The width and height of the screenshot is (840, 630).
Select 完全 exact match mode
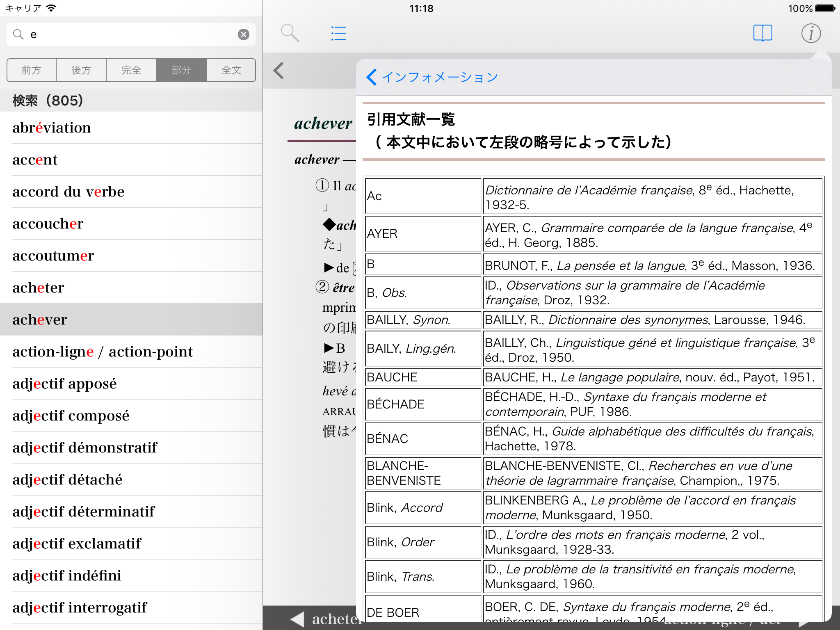pos(131,70)
